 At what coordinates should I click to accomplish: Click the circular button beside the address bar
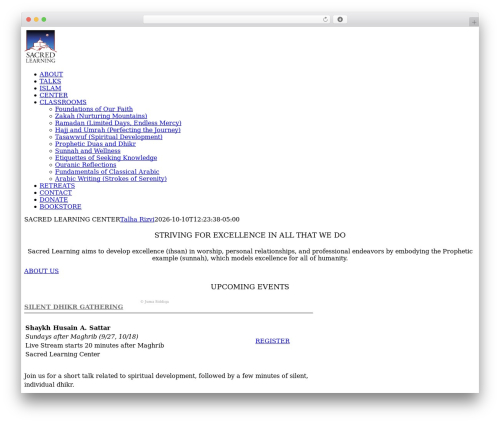[340, 20]
